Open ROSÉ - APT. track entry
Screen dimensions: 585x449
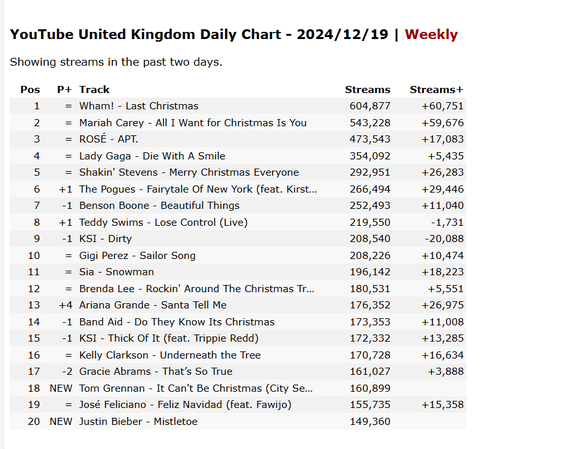109,139
